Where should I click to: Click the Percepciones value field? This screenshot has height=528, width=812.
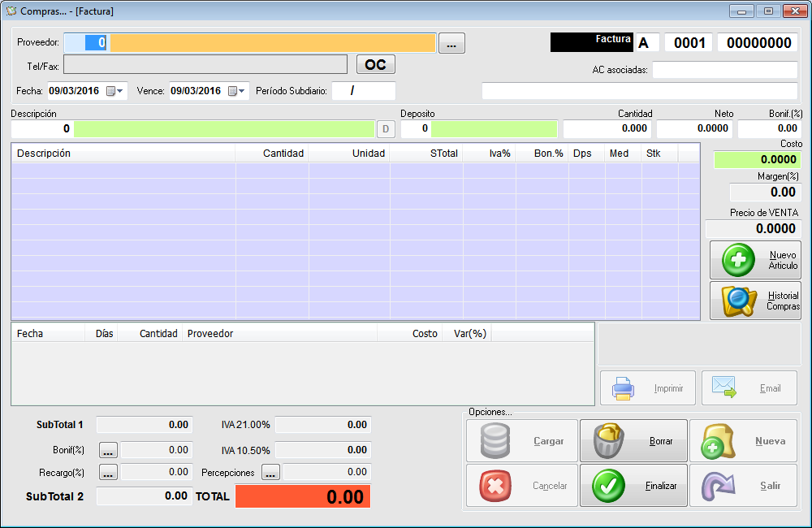pos(327,472)
